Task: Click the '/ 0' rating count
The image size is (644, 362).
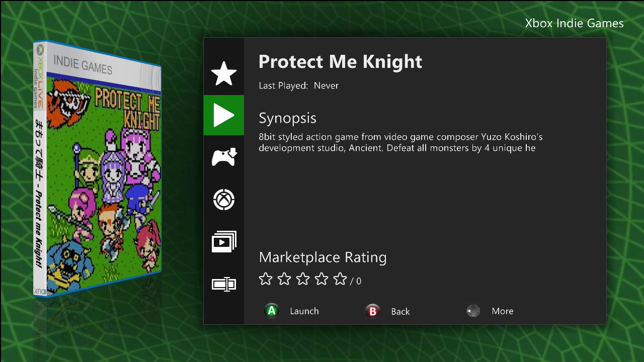Action: pyautogui.click(x=356, y=281)
